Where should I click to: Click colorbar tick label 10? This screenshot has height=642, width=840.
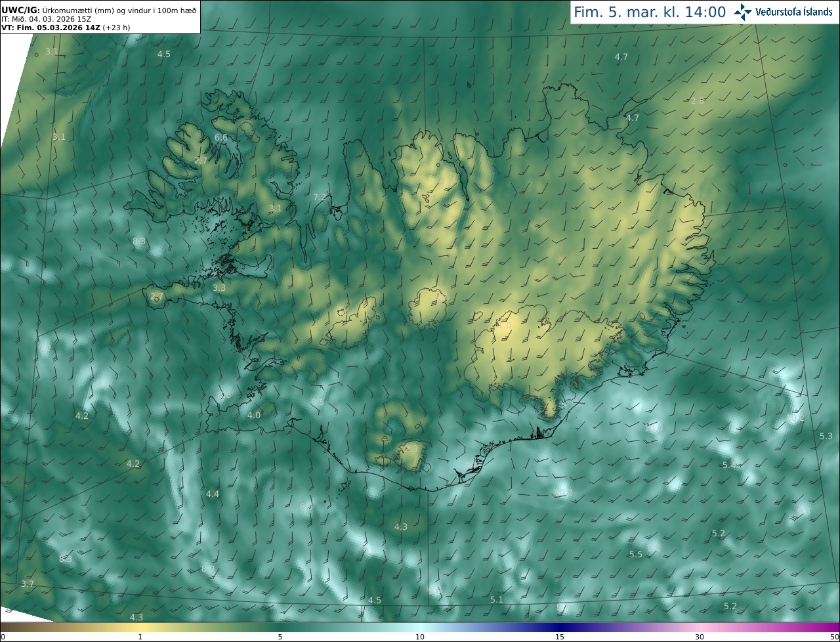420,637
